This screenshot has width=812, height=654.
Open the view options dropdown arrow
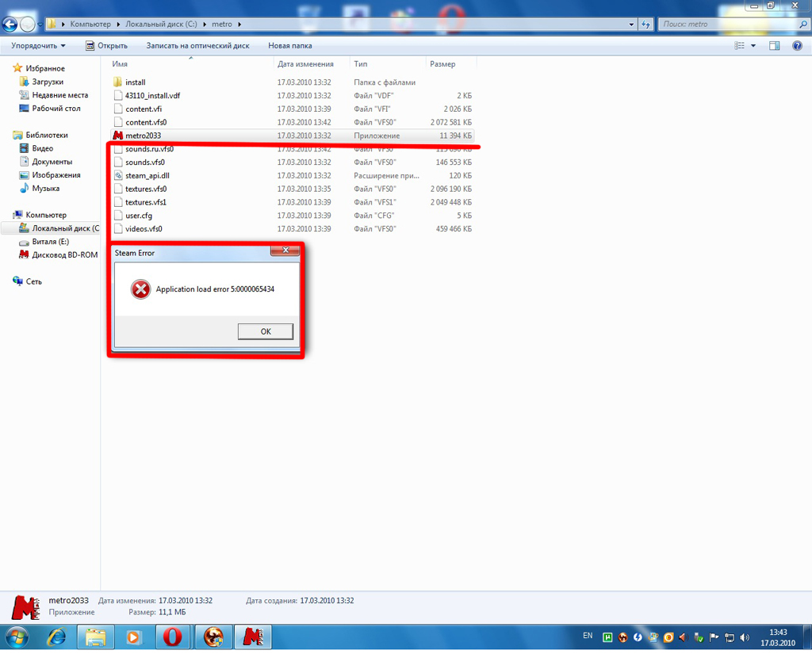(x=753, y=45)
